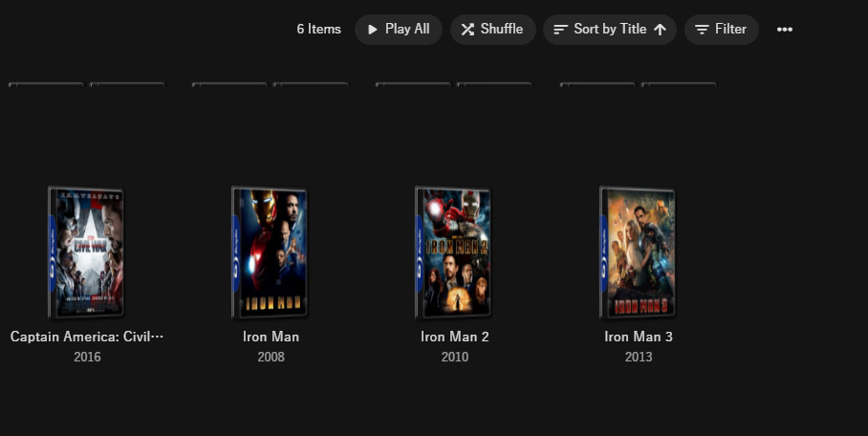Viewport: 868px width, 436px height.
Task: Click the 2008 year label
Action: point(271,357)
